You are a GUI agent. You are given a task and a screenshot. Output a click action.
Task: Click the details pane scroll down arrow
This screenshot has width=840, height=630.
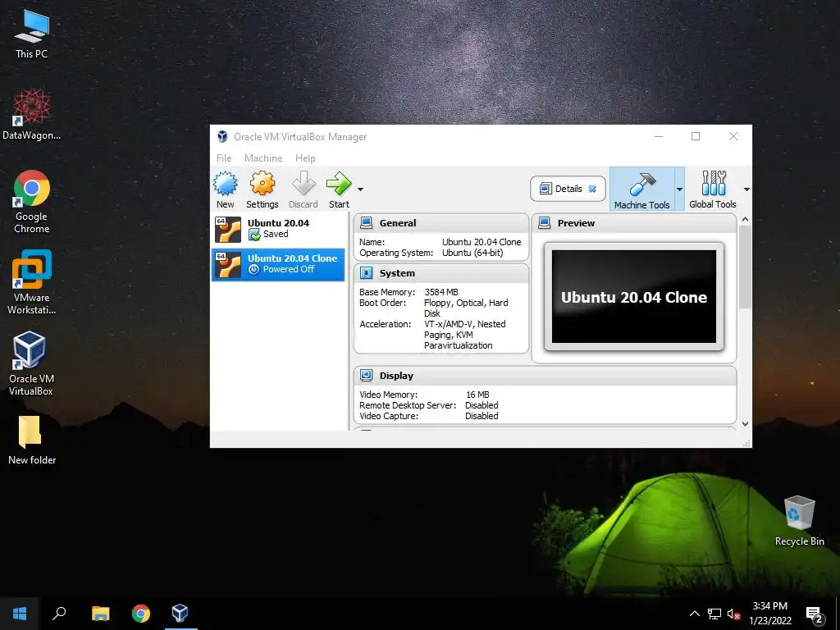(x=745, y=424)
